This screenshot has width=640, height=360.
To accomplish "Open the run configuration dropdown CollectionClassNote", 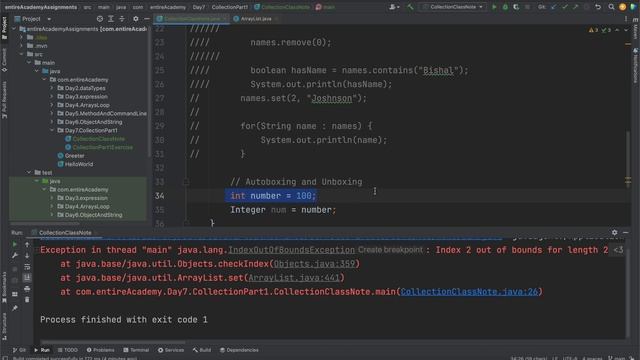I will pos(453,7).
